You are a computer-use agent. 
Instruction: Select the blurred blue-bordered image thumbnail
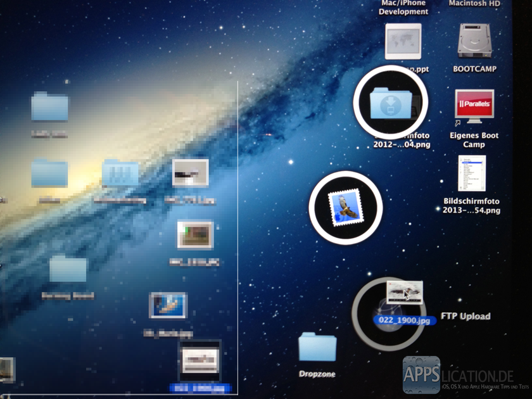(x=168, y=305)
